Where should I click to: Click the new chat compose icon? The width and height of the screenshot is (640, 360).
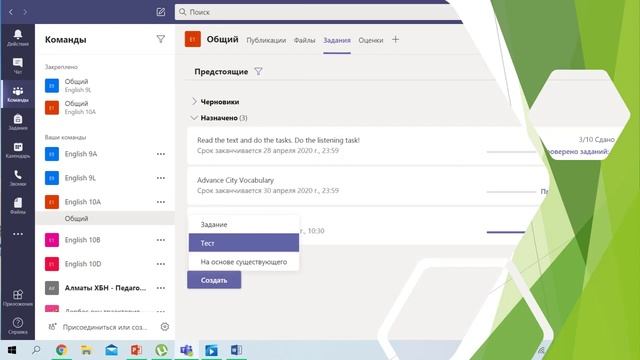click(x=161, y=12)
